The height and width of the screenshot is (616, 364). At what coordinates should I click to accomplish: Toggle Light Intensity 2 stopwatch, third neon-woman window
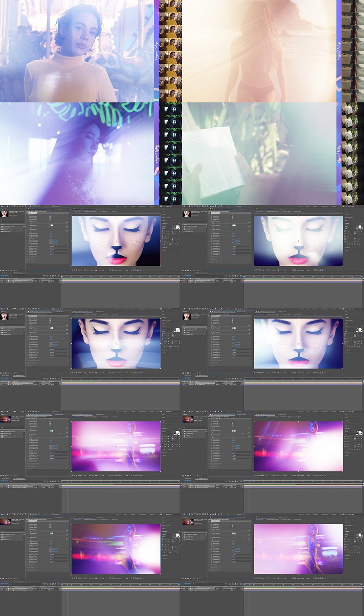pyautogui.click(x=29, y=543)
